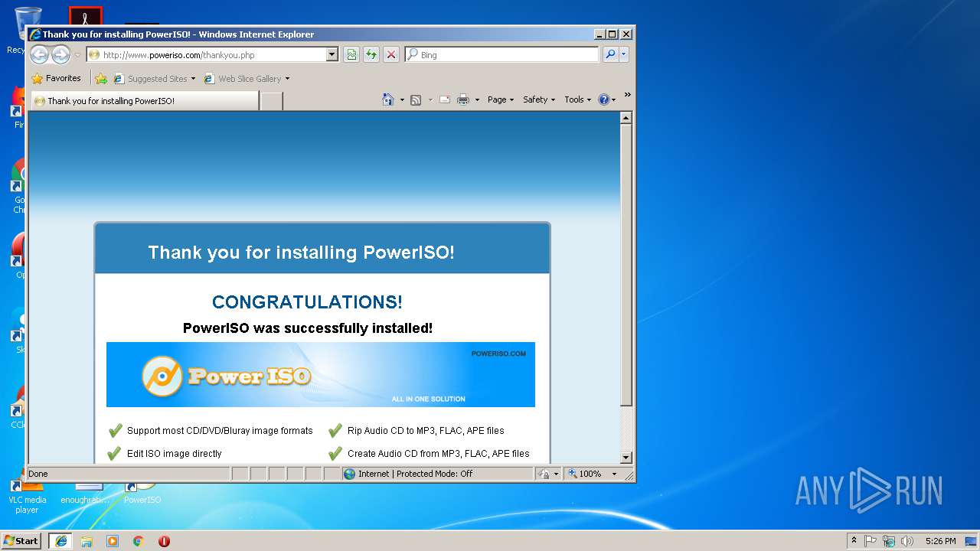980x551 pixels.
Task: Click the Bing search box
Action: coord(502,55)
